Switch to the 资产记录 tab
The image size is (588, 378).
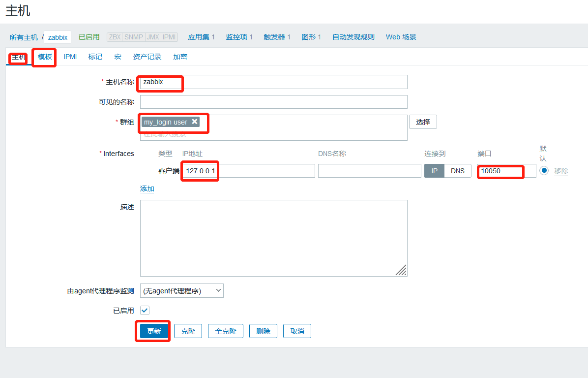(x=147, y=57)
